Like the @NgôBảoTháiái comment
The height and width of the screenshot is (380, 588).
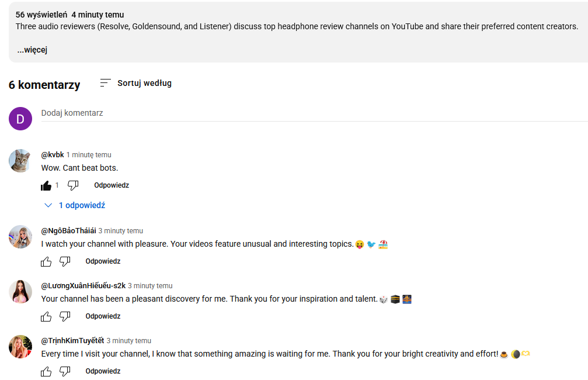click(47, 261)
